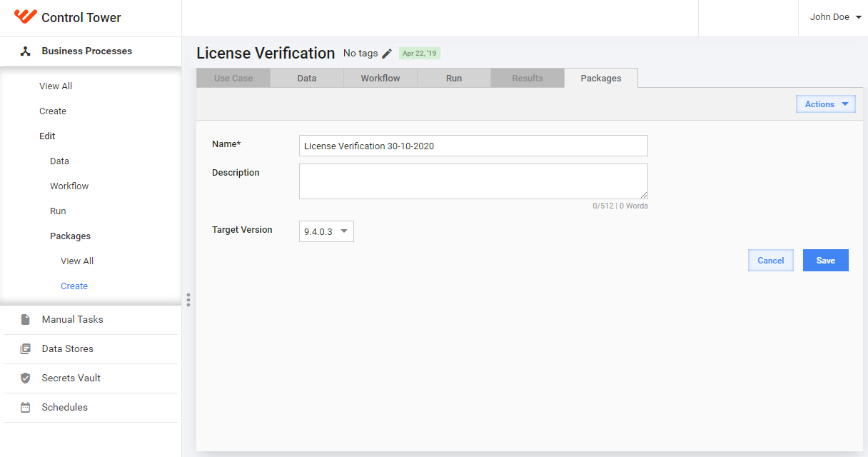Viewport: 868px width, 457px height.
Task: Switch to the Results tab
Action: coord(528,79)
